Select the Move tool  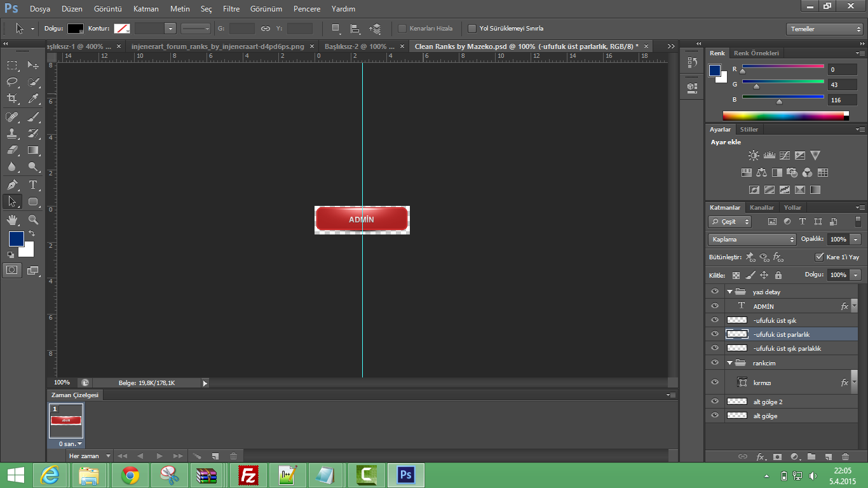tap(33, 65)
